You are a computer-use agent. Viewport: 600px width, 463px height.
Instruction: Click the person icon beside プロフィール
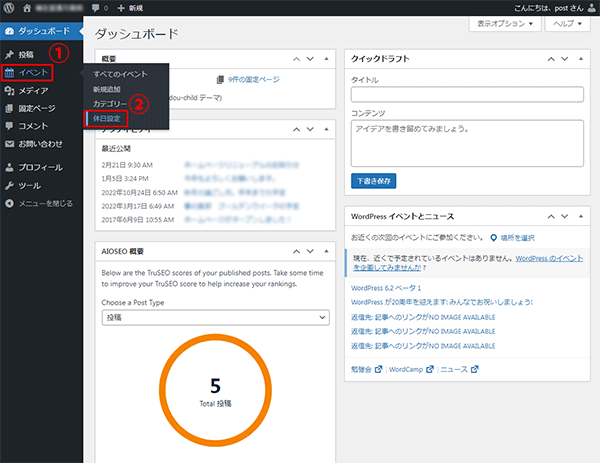[x=10, y=167]
